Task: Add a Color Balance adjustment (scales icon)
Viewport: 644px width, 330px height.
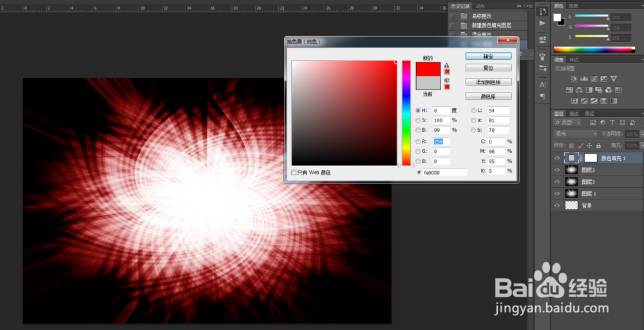Action: point(579,90)
